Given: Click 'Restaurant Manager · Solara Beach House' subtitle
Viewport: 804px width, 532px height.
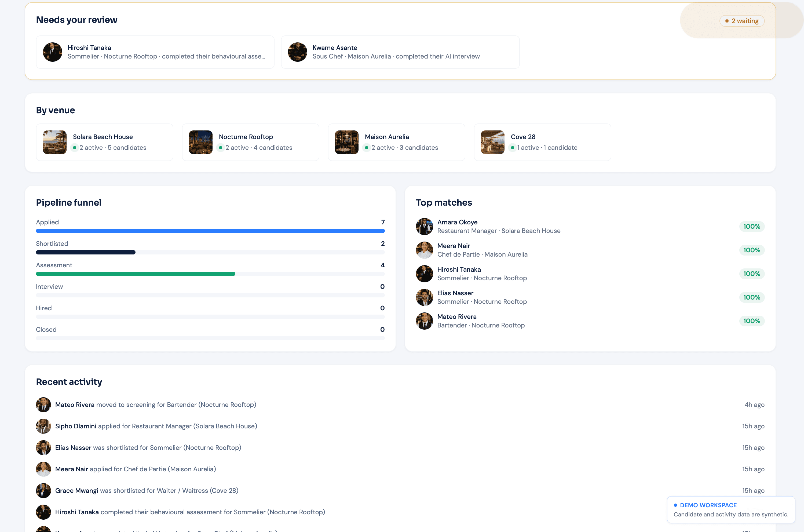Looking at the screenshot, I should click(499, 231).
